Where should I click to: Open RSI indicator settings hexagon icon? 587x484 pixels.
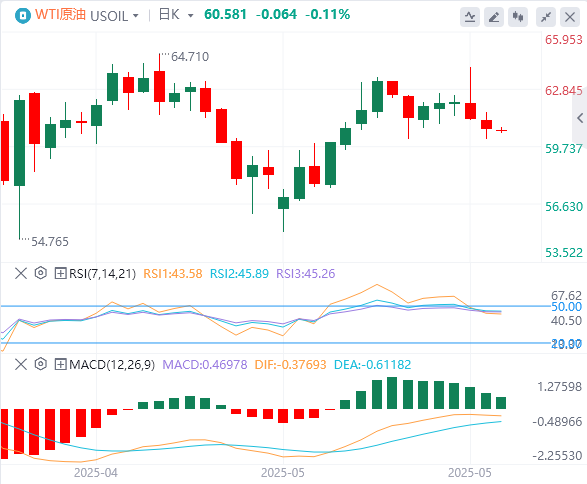point(40,273)
